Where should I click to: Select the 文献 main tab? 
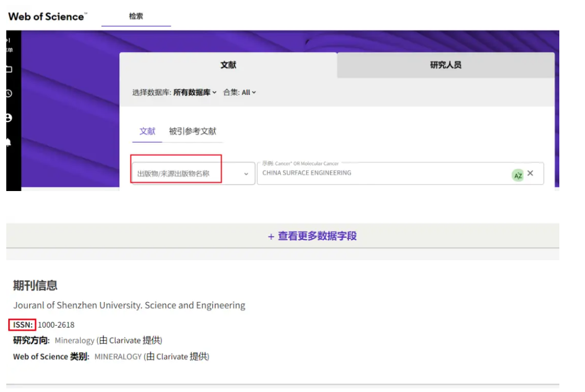228,65
